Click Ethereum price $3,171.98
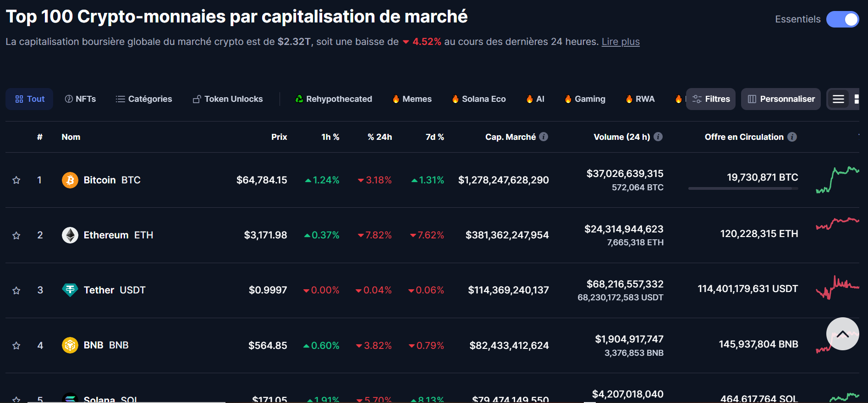This screenshot has width=868, height=403. (x=265, y=235)
